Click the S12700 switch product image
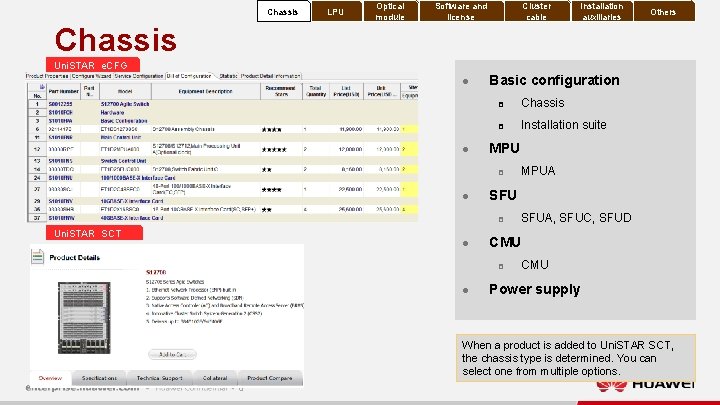The width and height of the screenshot is (720, 405). tap(84, 318)
